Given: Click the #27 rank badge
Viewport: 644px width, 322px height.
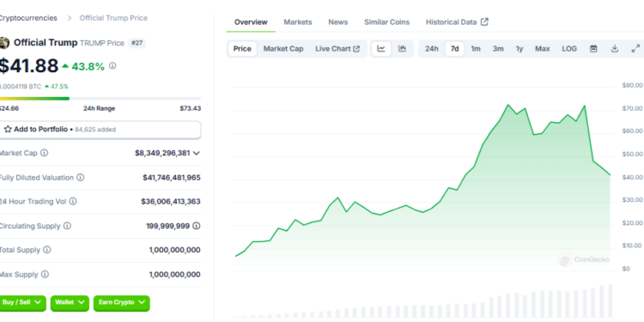Looking at the screenshot, I should pyautogui.click(x=137, y=43).
